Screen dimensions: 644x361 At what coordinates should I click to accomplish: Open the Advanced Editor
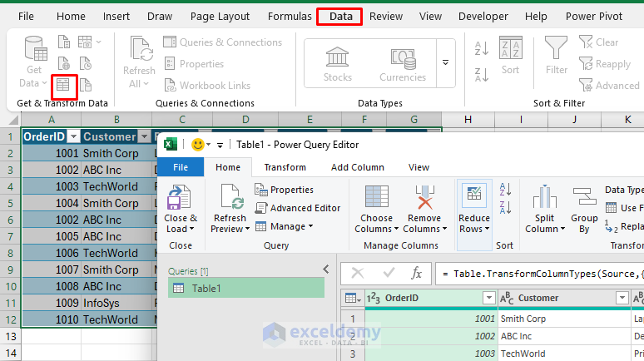(298, 208)
